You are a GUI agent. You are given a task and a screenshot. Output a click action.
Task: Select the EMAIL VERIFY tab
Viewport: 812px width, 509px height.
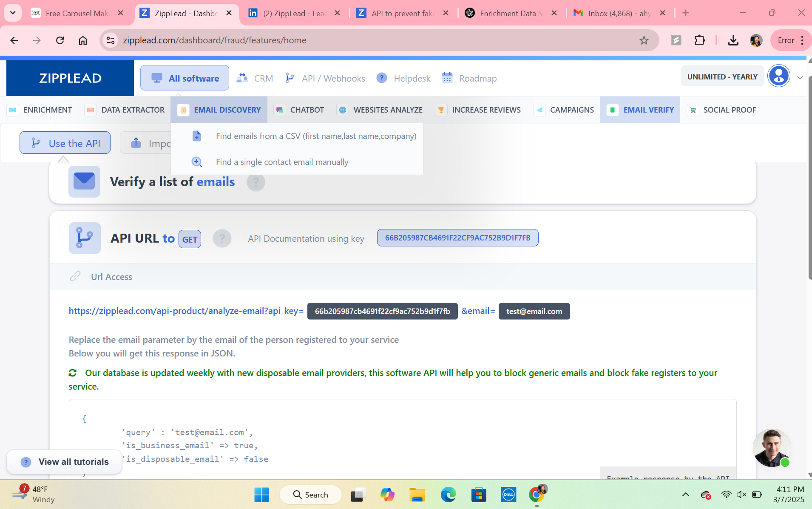click(x=640, y=110)
